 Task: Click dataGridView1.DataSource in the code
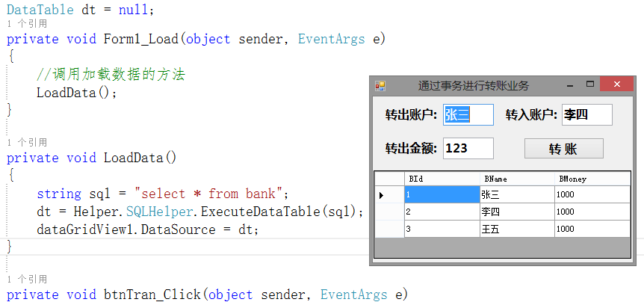coord(126,229)
